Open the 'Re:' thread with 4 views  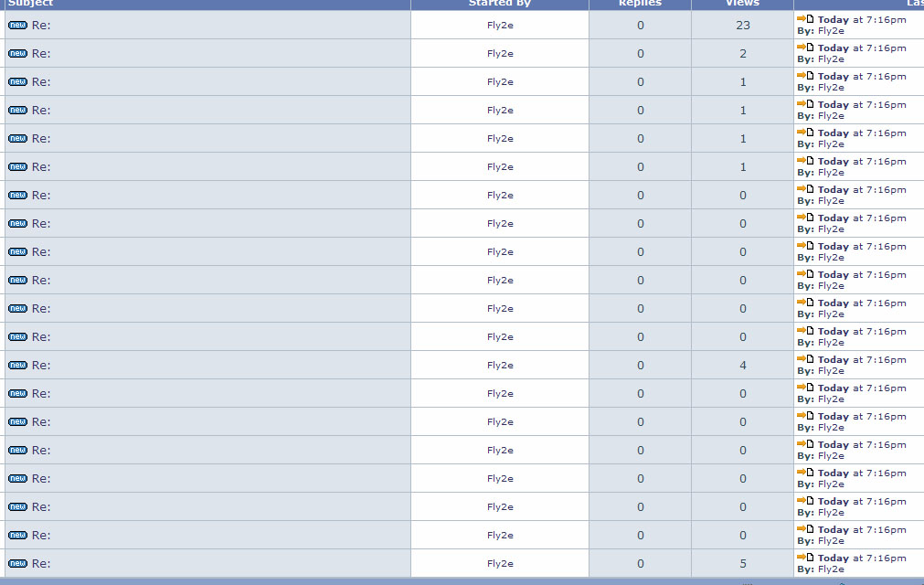tap(41, 365)
